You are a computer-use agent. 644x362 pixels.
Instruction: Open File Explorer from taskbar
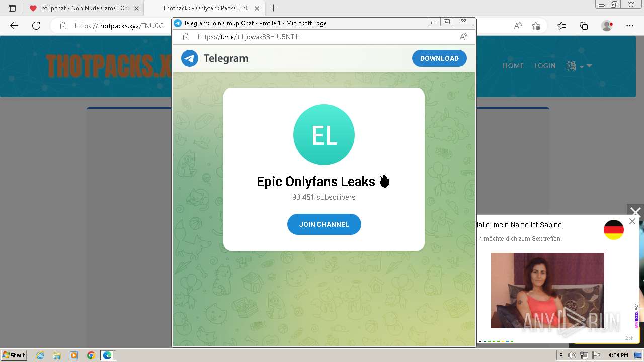click(x=57, y=355)
